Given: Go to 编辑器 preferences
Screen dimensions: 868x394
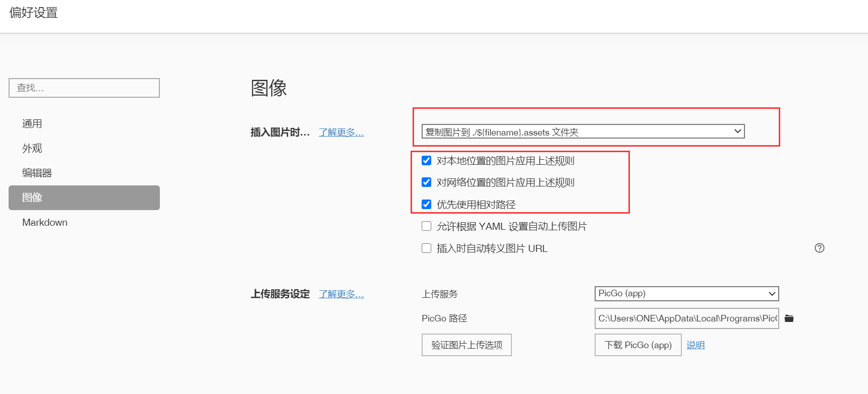Looking at the screenshot, I should point(37,173).
